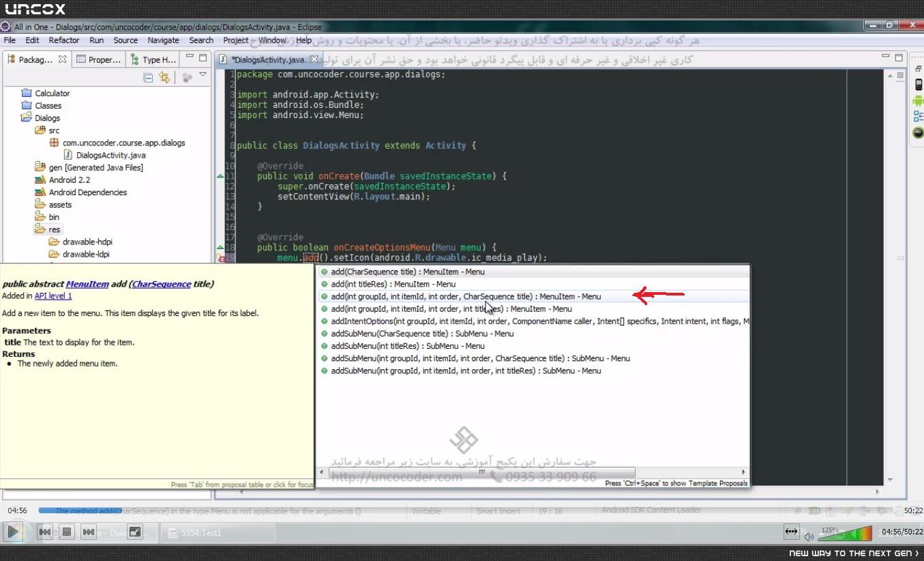The width and height of the screenshot is (924, 561).
Task: Click the proposal list horizontal scrollbar
Action: 482,472
